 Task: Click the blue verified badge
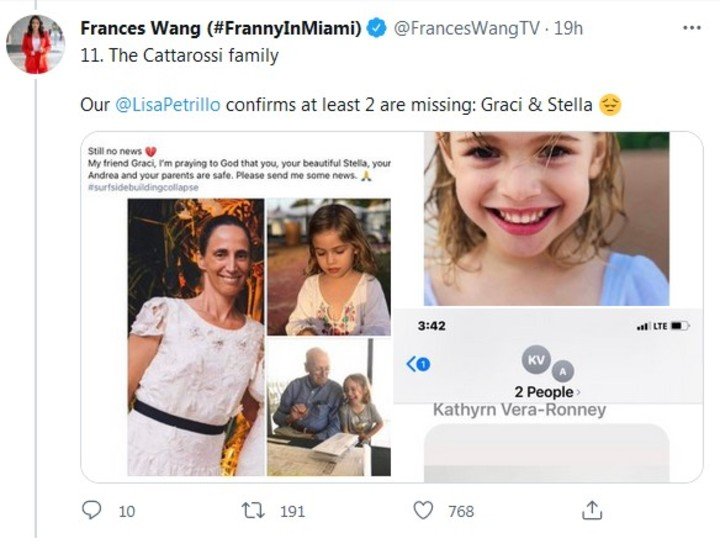click(376, 29)
